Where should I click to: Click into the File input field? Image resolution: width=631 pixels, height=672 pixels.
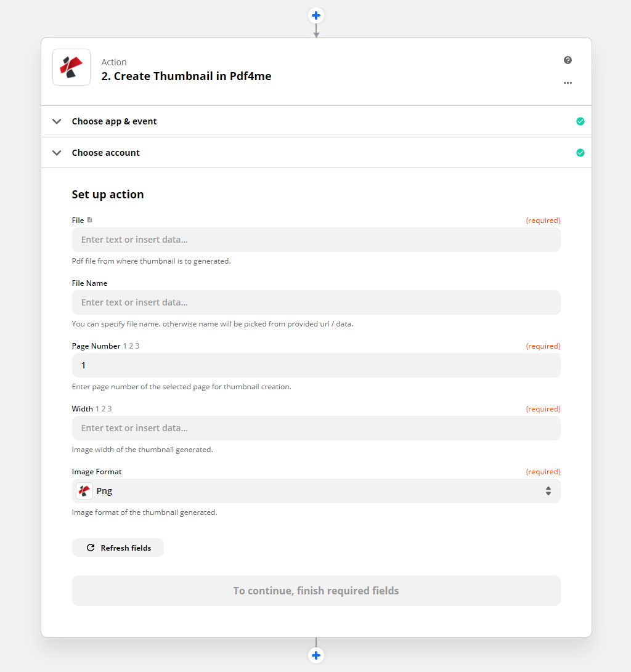click(x=316, y=240)
